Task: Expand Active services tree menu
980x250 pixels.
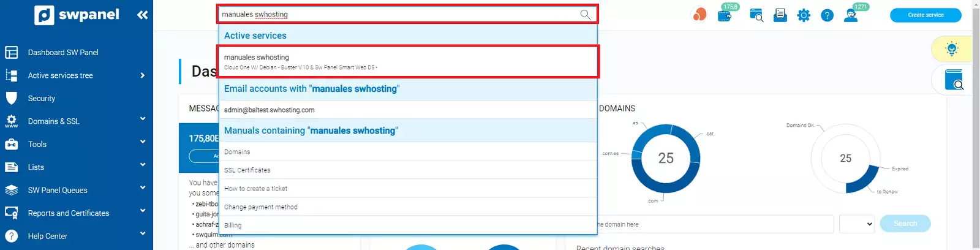Action: [142, 75]
